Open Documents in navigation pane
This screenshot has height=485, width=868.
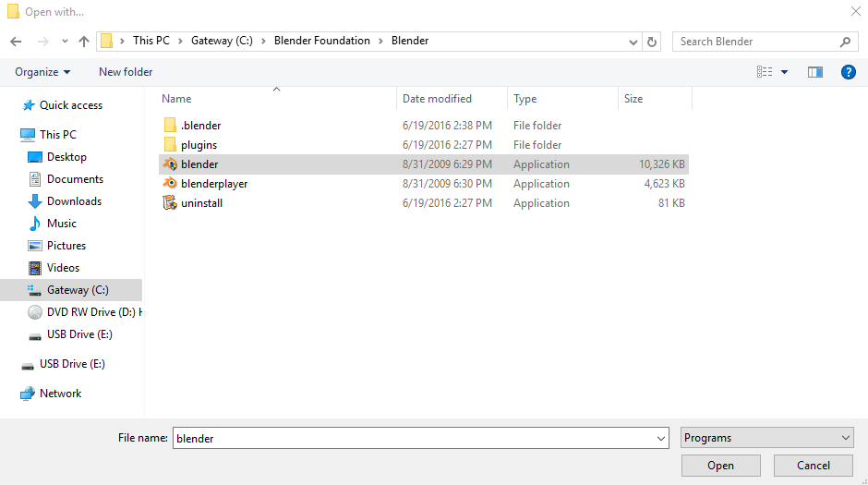click(x=75, y=179)
